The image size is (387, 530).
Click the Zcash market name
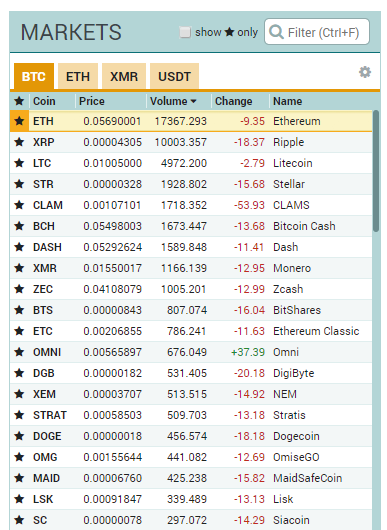pos(288,289)
